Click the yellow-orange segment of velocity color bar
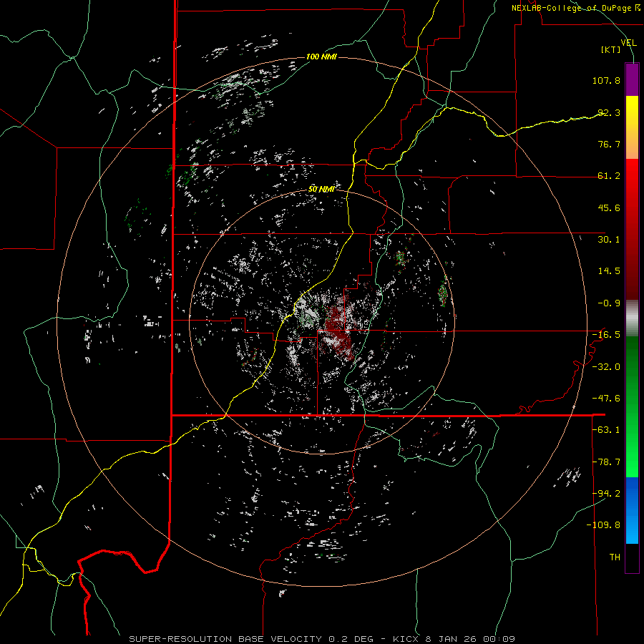This screenshot has height=644, width=644. tap(632, 127)
